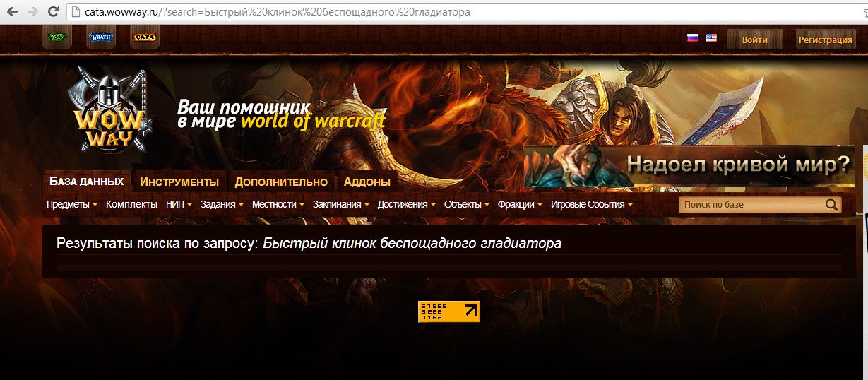Expand the НИП dropdown menu
This screenshot has width=868, height=380.
click(180, 204)
